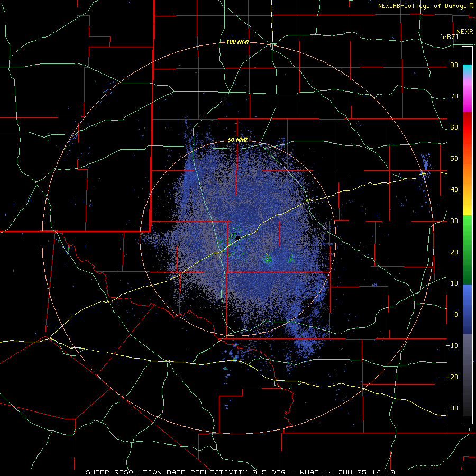The height and width of the screenshot is (476, 476).
Task: Click the 0 dBZ scale value
Action: coord(456,315)
